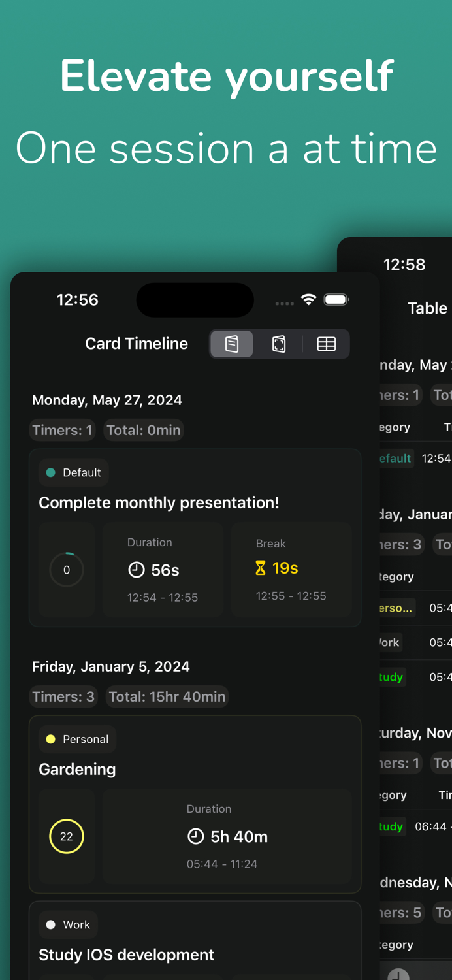
Task: Tap the Study IOS development session
Action: 126,955
